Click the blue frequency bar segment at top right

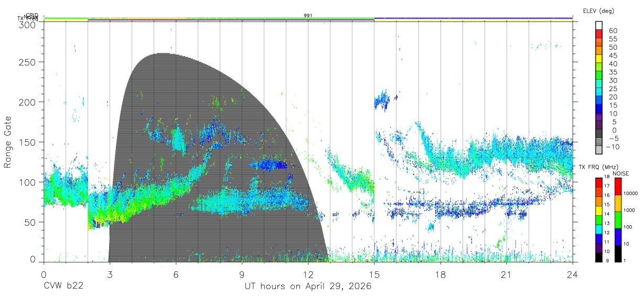tap(473, 17)
